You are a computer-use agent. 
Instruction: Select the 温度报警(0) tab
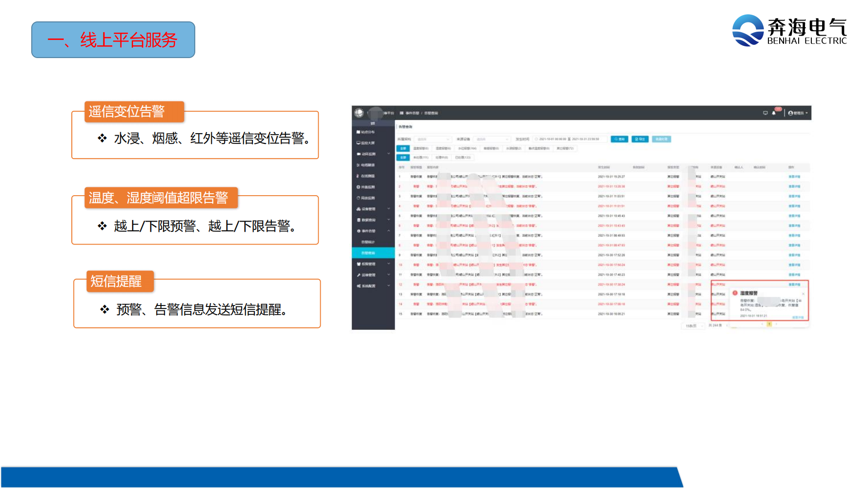(x=421, y=148)
